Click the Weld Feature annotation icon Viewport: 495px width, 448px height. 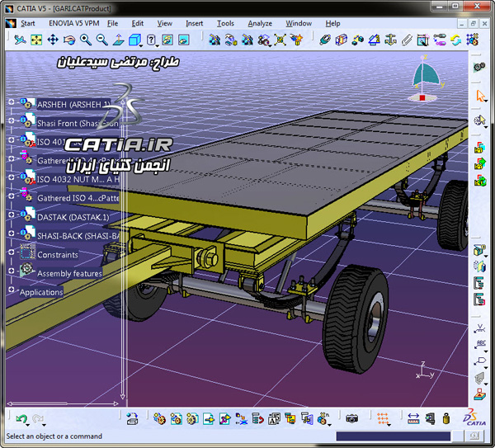(480, 329)
